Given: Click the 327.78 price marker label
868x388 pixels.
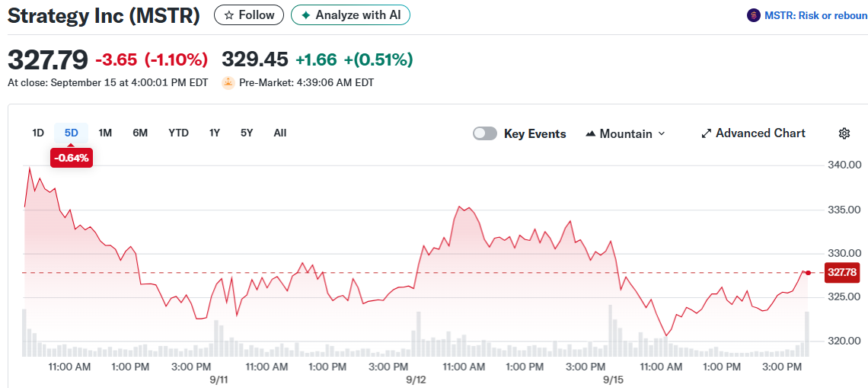Looking at the screenshot, I should click(x=841, y=273).
